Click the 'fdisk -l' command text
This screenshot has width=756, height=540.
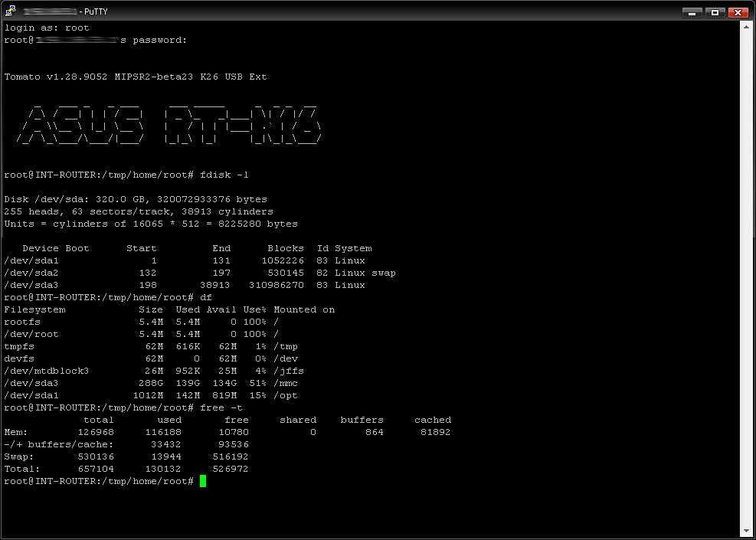[224, 175]
